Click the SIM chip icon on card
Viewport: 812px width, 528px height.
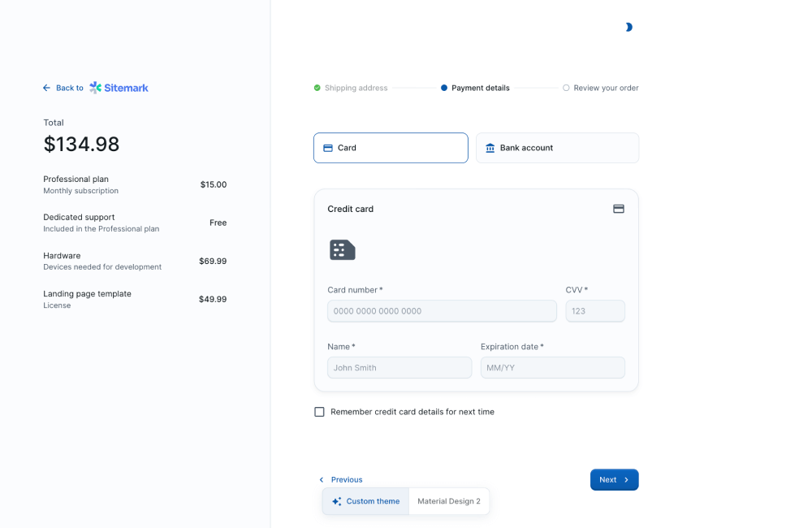click(342, 250)
